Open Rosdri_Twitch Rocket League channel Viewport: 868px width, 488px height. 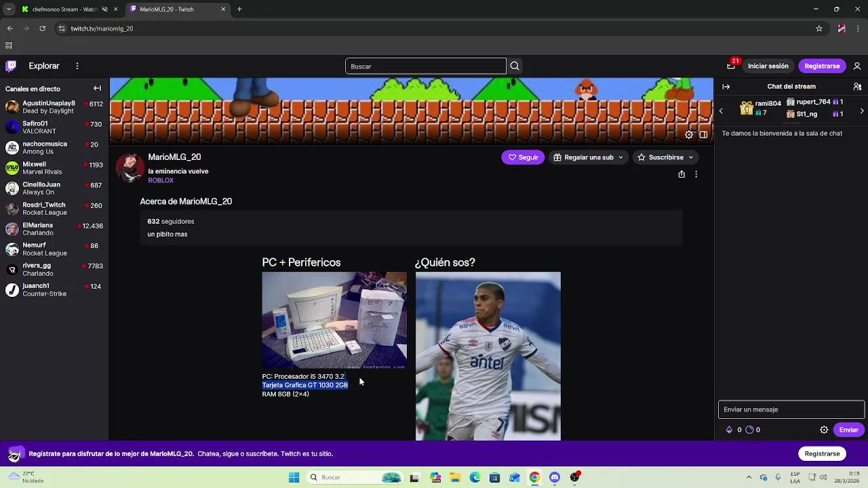54,209
